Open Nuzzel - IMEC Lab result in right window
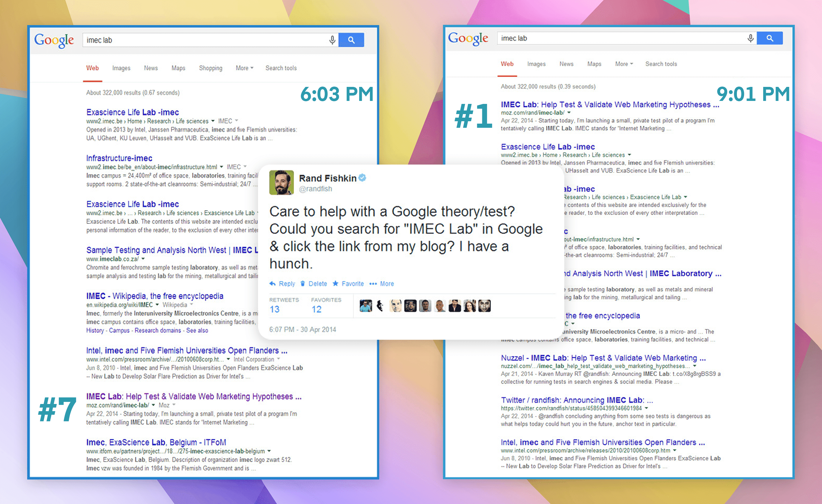This screenshot has width=822, height=504. coord(603,358)
